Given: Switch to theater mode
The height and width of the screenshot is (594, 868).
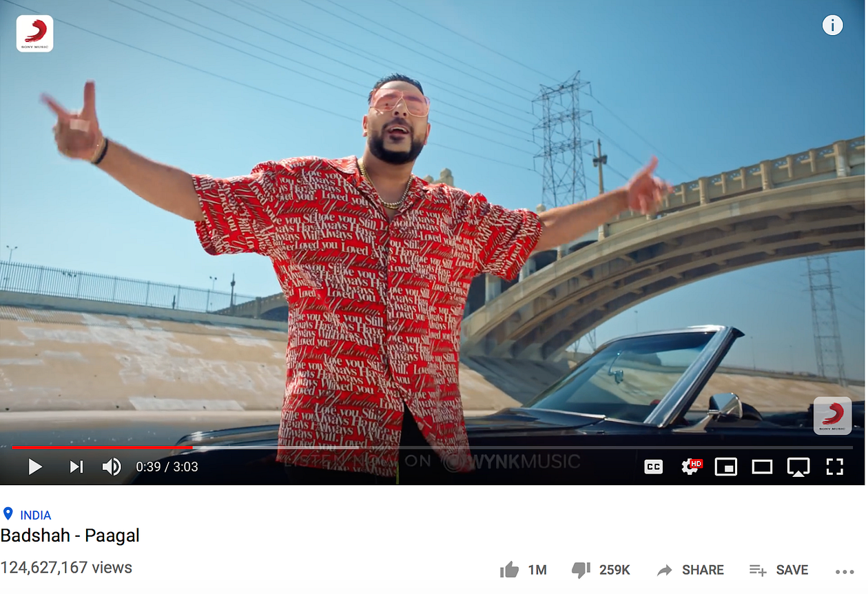Looking at the screenshot, I should pyautogui.click(x=762, y=467).
